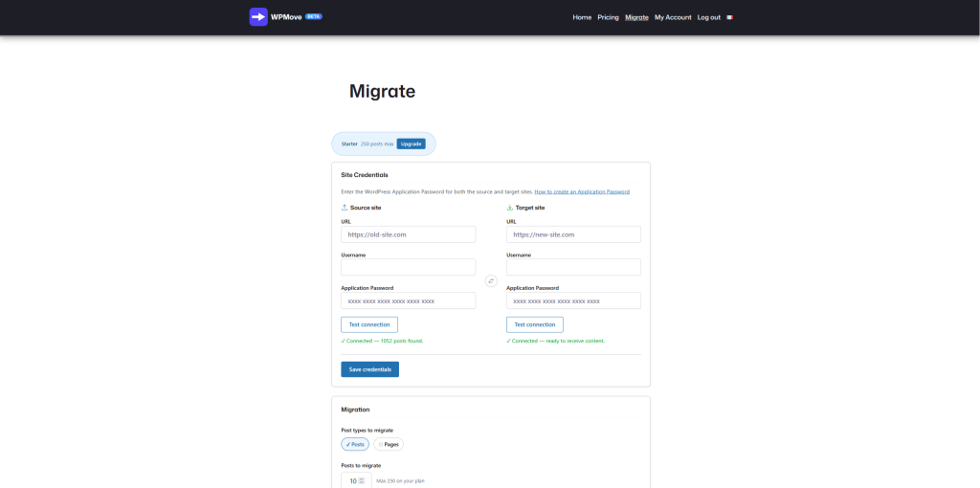The image size is (980, 488).
Task: Click the 'Site Credentials' heading
Action: pos(365,175)
